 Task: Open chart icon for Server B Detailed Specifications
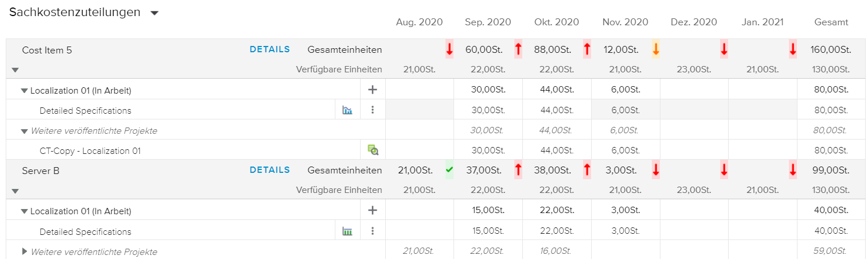347,231
